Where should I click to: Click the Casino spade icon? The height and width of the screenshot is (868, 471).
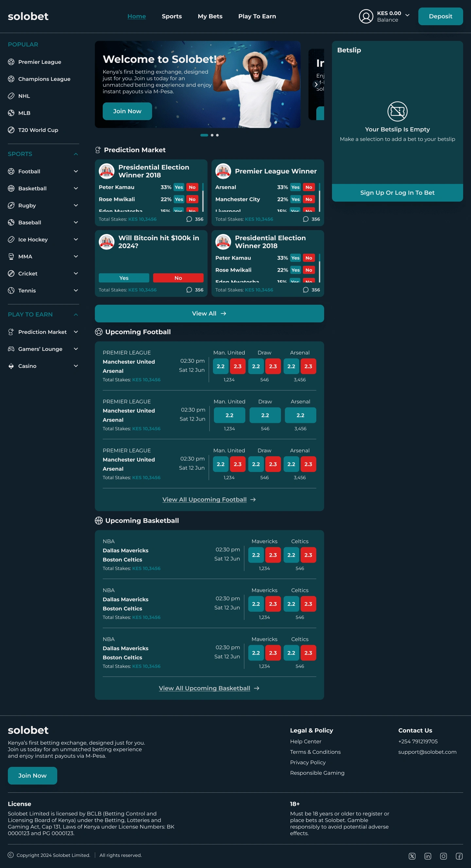click(x=11, y=366)
